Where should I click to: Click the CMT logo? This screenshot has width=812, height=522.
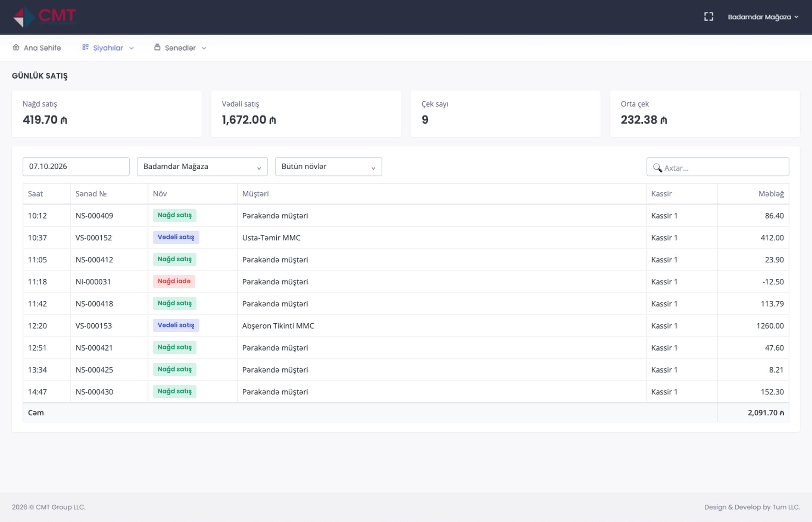(x=44, y=17)
